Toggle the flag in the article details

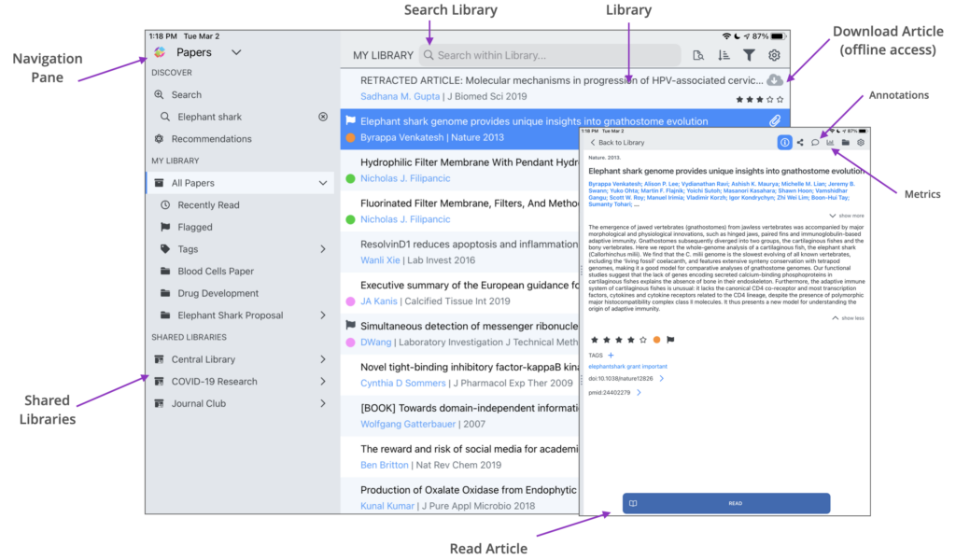point(670,340)
